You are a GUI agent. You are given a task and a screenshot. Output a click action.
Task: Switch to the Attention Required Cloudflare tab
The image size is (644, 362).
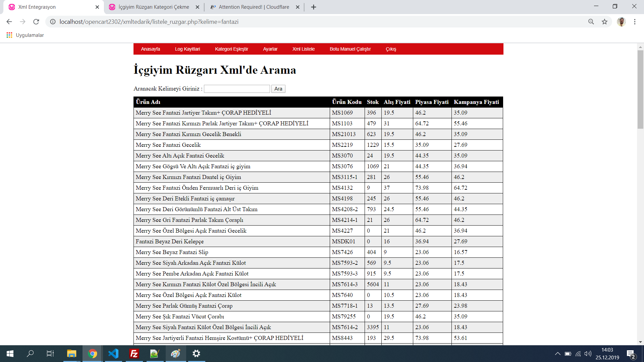click(x=253, y=7)
